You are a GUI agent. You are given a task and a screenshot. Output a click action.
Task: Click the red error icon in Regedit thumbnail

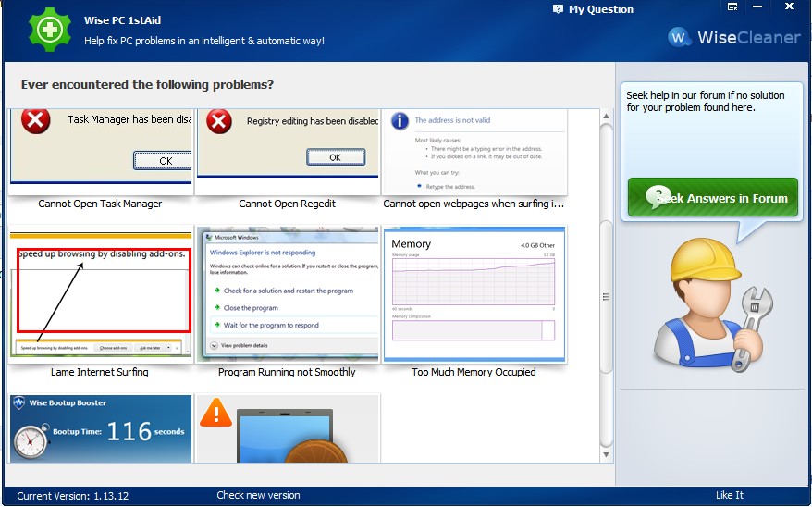[219, 122]
